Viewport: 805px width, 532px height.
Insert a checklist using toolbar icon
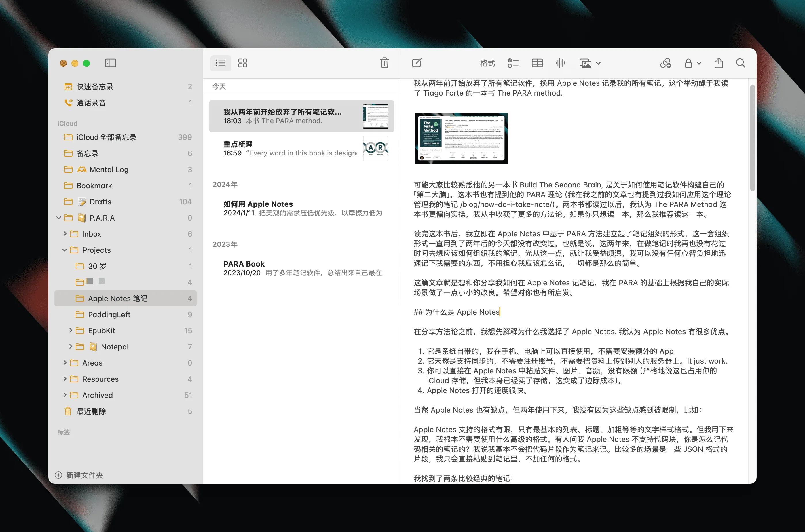tap(513, 63)
